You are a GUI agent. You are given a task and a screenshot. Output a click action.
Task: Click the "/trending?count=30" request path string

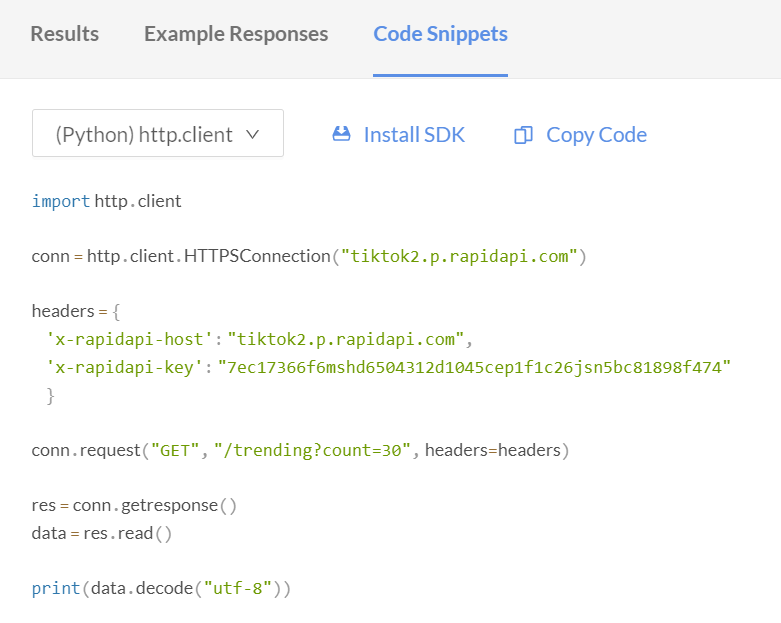click(x=312, y=450)
